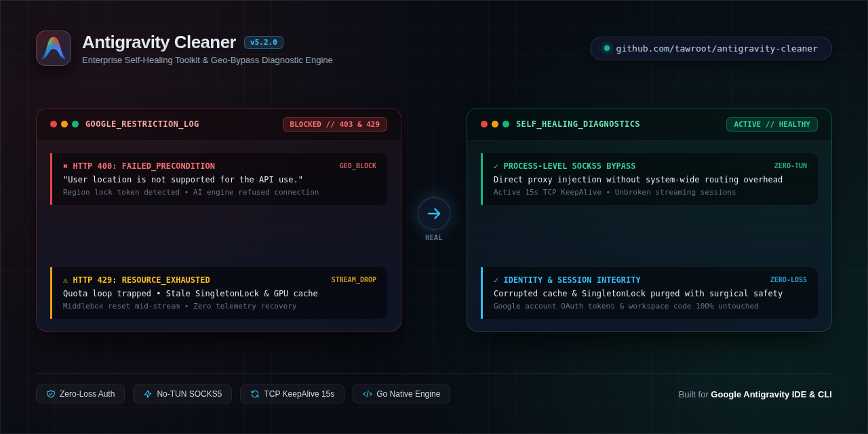Screen dimensions: 868x434
Task: Click the checkmark beside PROCESS-LEVEL SOCKS5 BYPASS
Action: coord(496,166)
